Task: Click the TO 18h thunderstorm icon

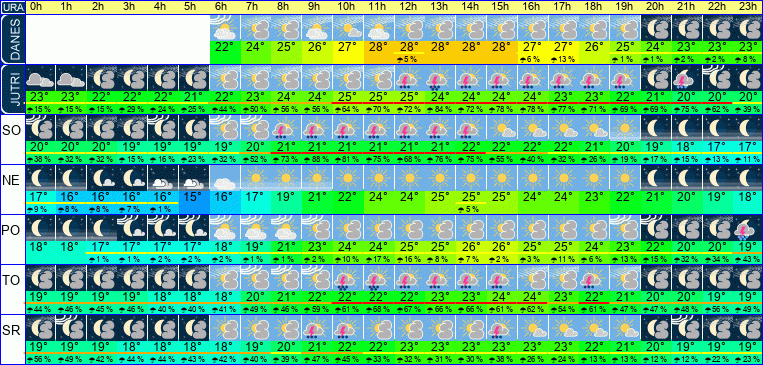Action: coord(594,277)
